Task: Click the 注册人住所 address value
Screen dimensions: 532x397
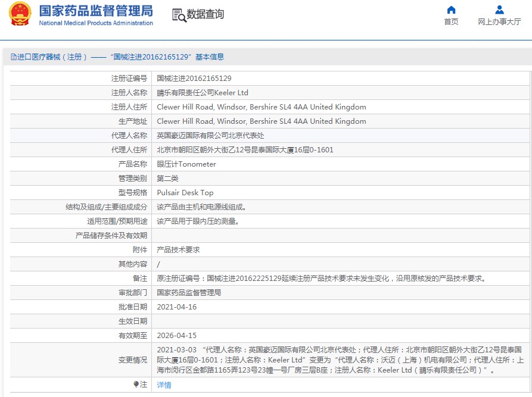Action: 262,107
